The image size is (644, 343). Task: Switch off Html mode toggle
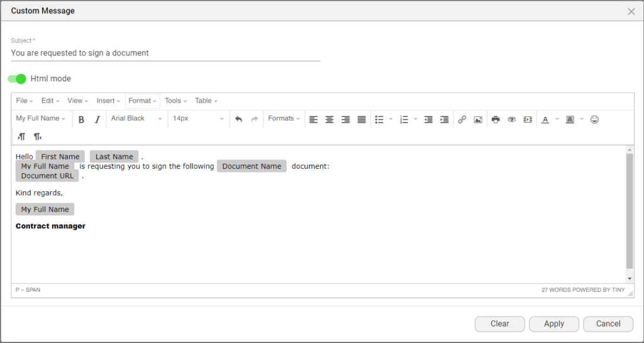(x=17, y=79)
